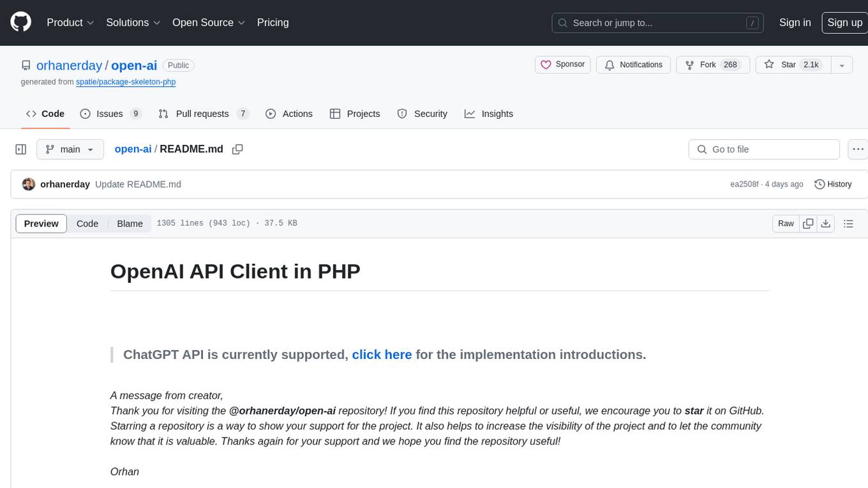Viewport: 868px width, 488px height.
Task: Click the Issues count badge 9
Action: [135, 114]
